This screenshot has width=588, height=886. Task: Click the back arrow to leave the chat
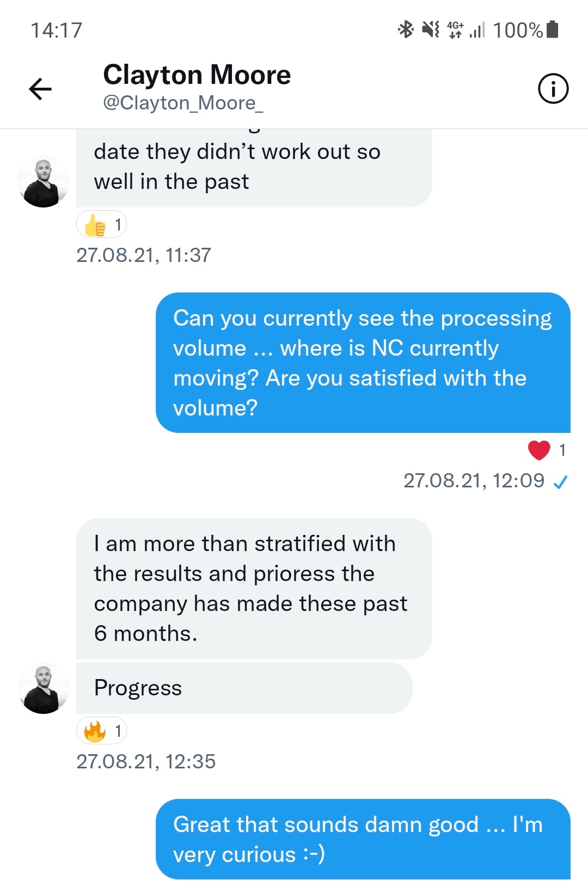pyautogui.click(x=41, y=89)
